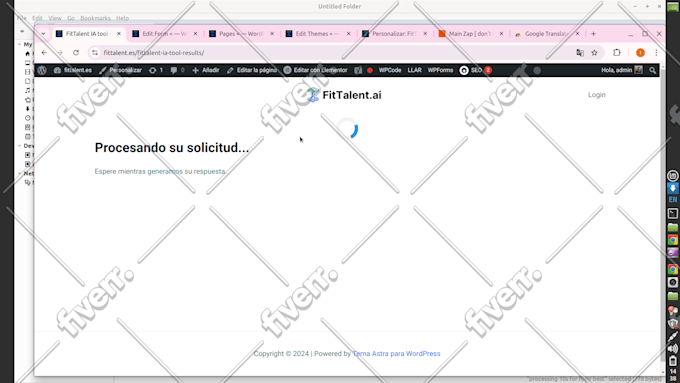Collapse the My Computer section in file manager
This screenshot has width=680, height=383.
20,44
